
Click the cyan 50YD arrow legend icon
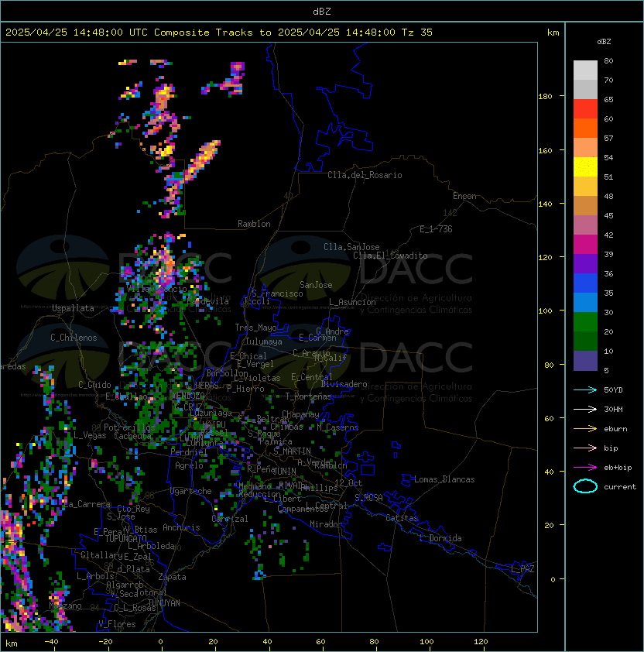[585, 389]
